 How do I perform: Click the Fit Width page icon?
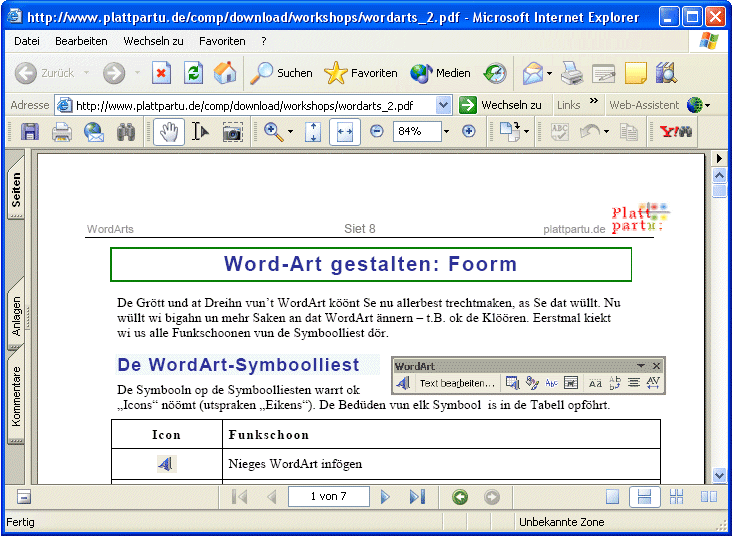[344, 131]
